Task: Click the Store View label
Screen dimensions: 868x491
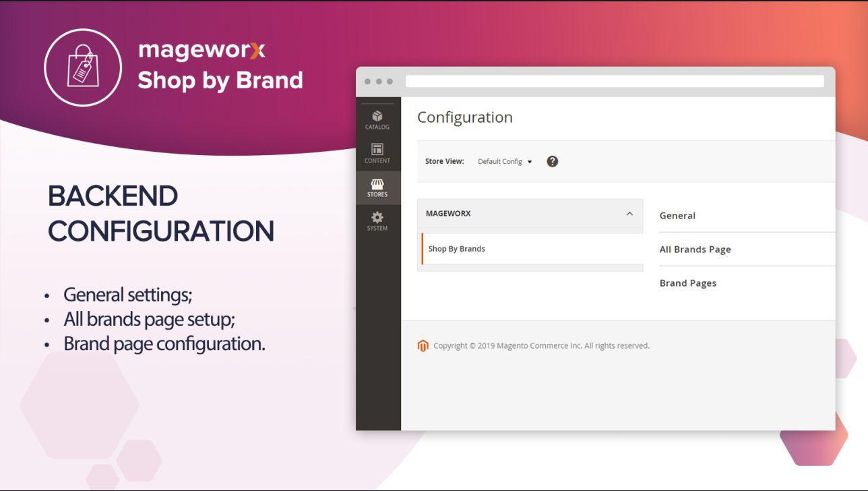Action: pyautogui.click(x=444, y=162)
